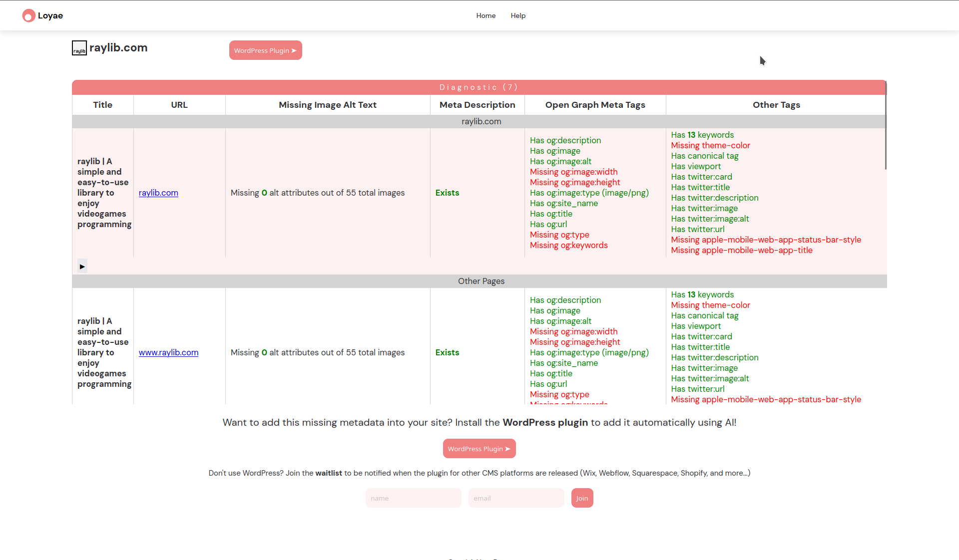The height and width of the screenshot is (560, 959).
Task: Expand the raylib.com row details arrow
Action: 82,266
